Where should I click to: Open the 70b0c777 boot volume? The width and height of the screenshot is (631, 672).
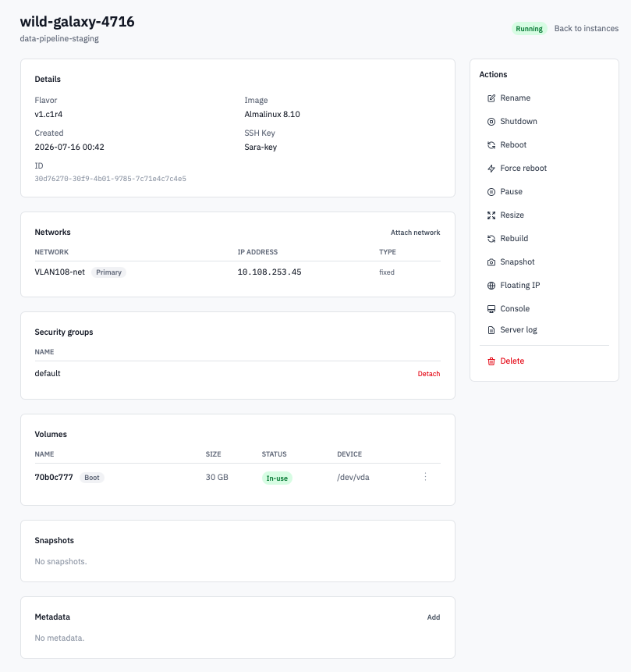tap(54, 477)
